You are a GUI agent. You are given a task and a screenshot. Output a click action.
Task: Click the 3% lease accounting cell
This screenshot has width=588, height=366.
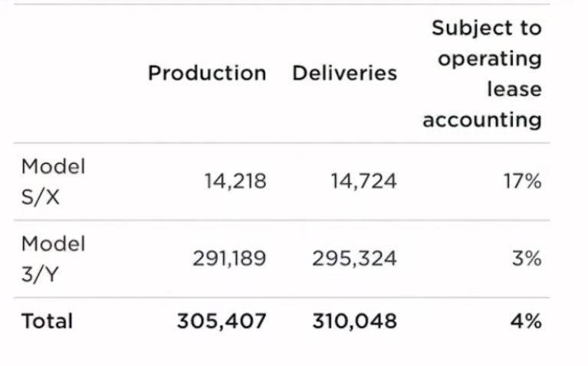[x=527, y=259]
